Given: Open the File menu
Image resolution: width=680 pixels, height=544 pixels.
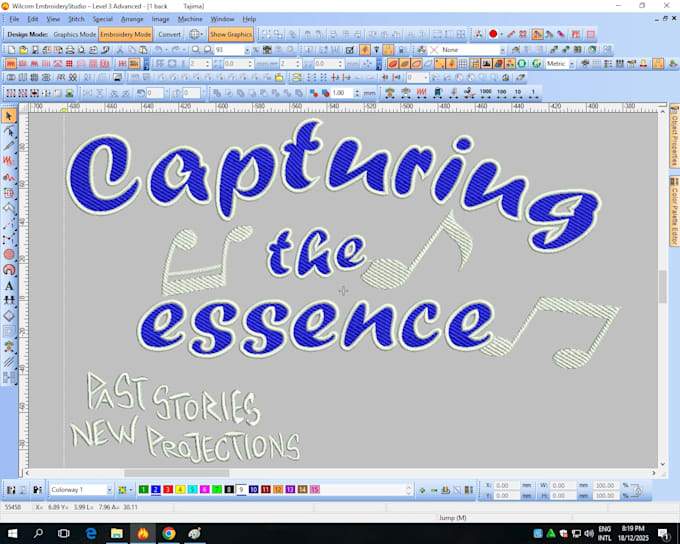Looking at the screenshot, I should 14,19.
